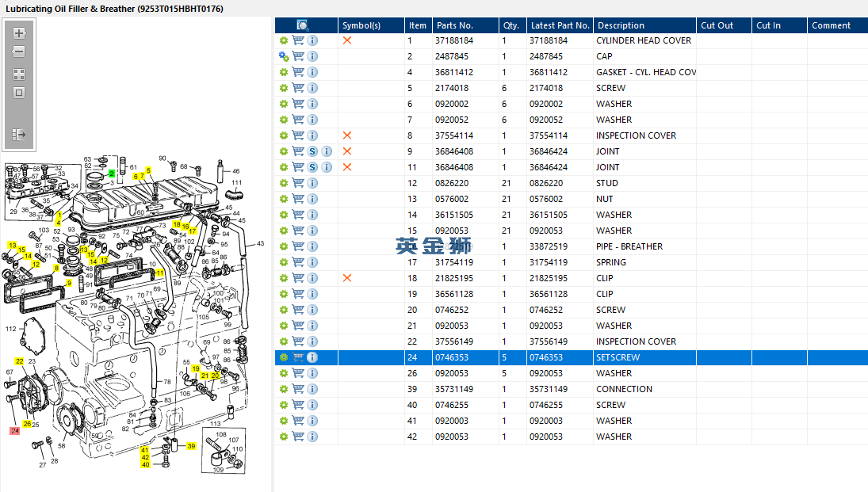Image resolution: width=868 pixels, height=492 pixels.
Task: Select yellow callout 19 in diagram
Action: (x=196, y=368)
